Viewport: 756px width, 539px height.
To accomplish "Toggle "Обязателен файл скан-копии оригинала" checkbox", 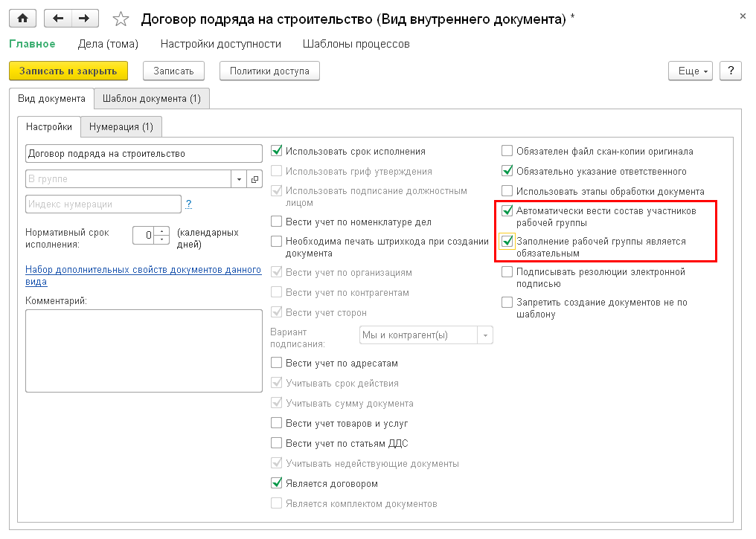I will coord(507,151).
